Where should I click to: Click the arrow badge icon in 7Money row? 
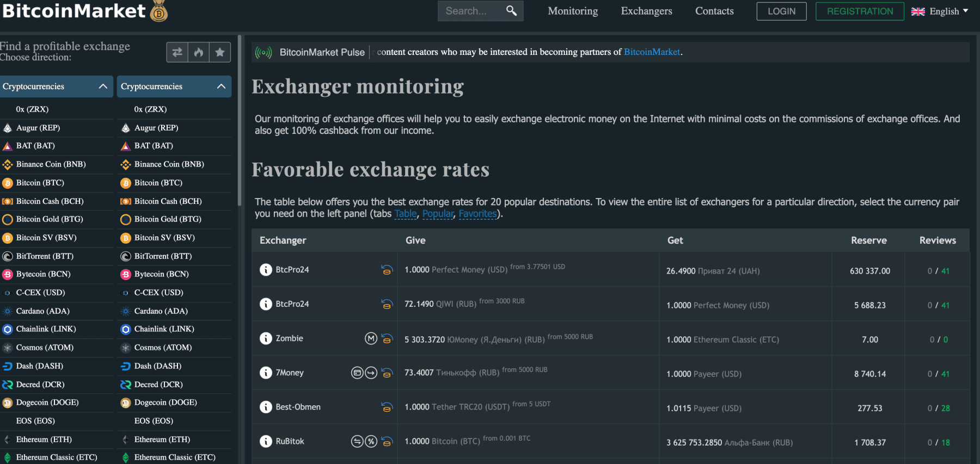pos(371,373)
